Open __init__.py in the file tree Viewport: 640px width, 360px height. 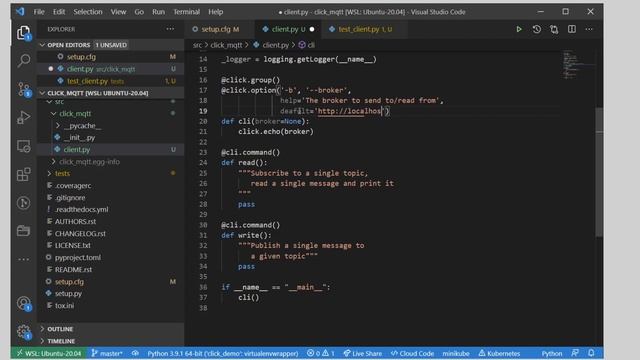(x=79, y=138)
